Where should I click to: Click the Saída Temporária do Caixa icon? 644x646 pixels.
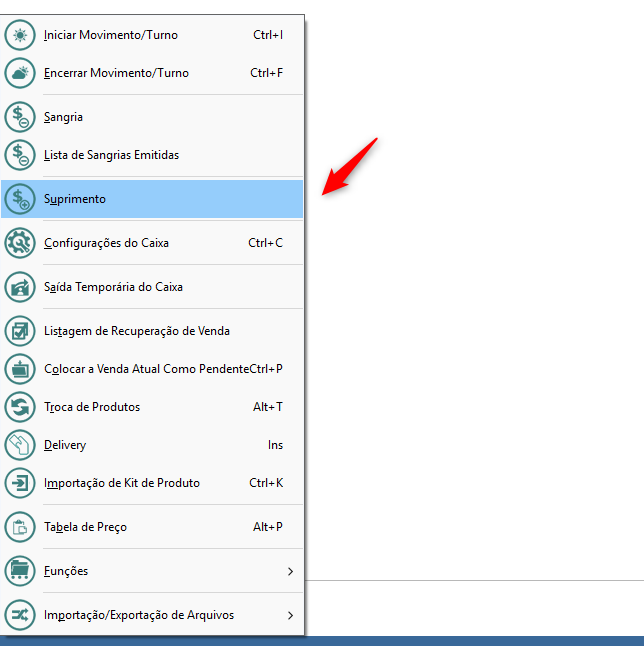(x=20, y=287)
